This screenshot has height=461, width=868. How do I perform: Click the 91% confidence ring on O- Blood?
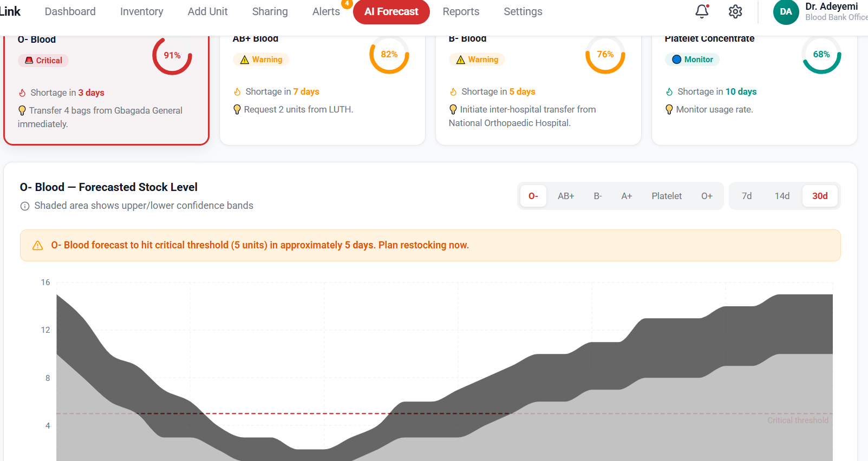pyautogui.click(x=172, y=55)
